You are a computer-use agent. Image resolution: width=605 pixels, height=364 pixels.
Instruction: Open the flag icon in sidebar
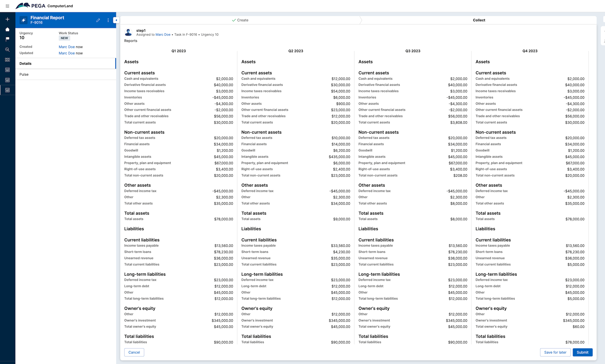pos(8,39)
